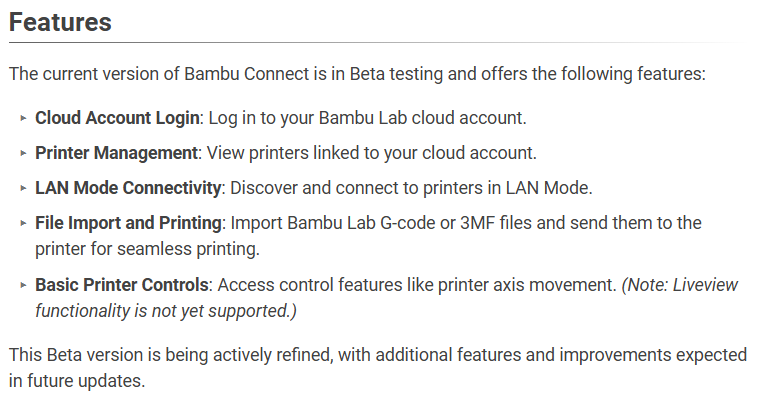Screen dimensions: 761x407
Task: Click the bullet arrow beside Printer Management
Action: [23, 153]
